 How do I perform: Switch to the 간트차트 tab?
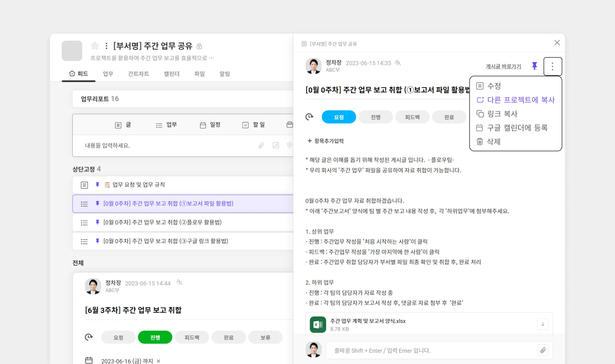tap(138, 74)
